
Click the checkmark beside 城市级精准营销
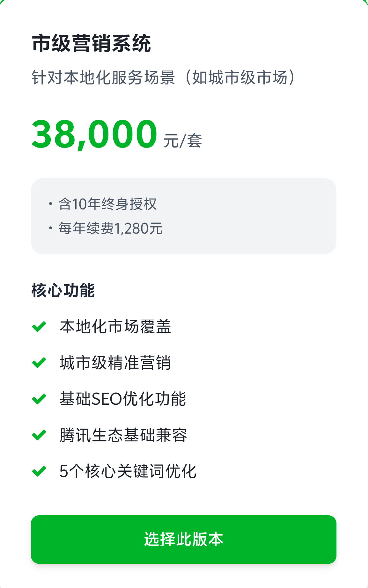[x=39, y=363]
